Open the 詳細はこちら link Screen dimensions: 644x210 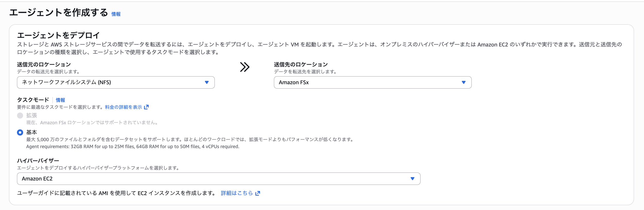tap(237, 193)
